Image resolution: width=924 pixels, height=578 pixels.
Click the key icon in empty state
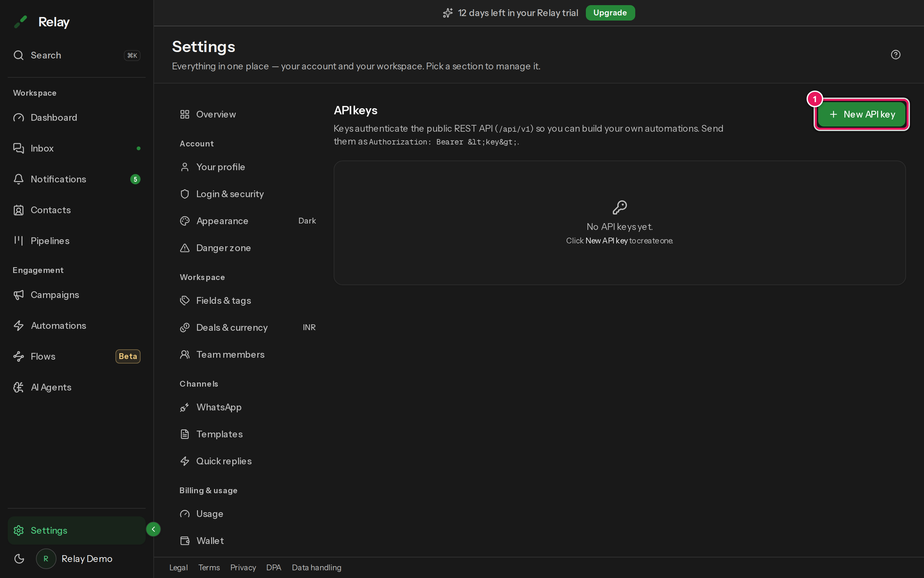(619, 207)
